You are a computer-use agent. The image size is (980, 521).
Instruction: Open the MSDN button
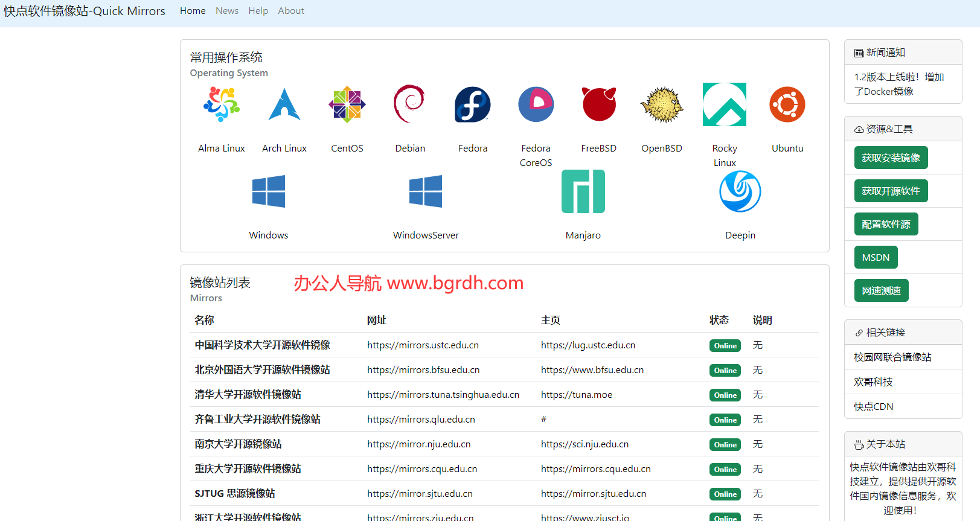click(876, 257)
